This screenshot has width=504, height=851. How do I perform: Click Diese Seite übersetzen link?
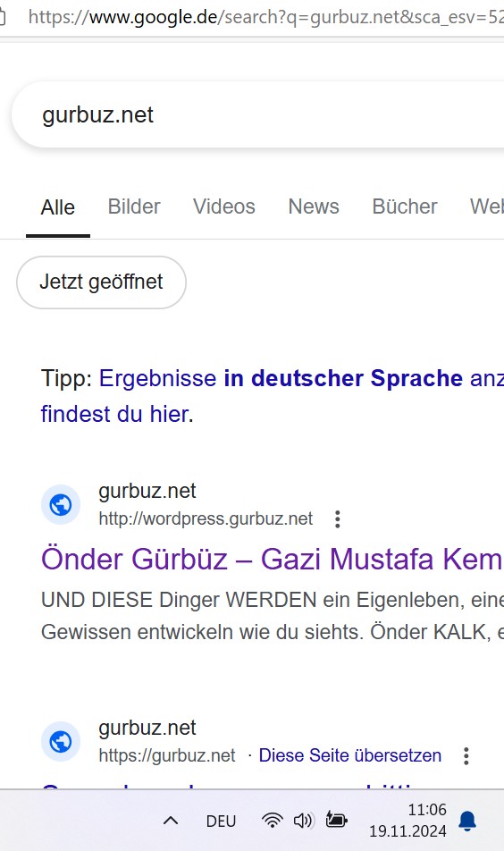(350, 755)
